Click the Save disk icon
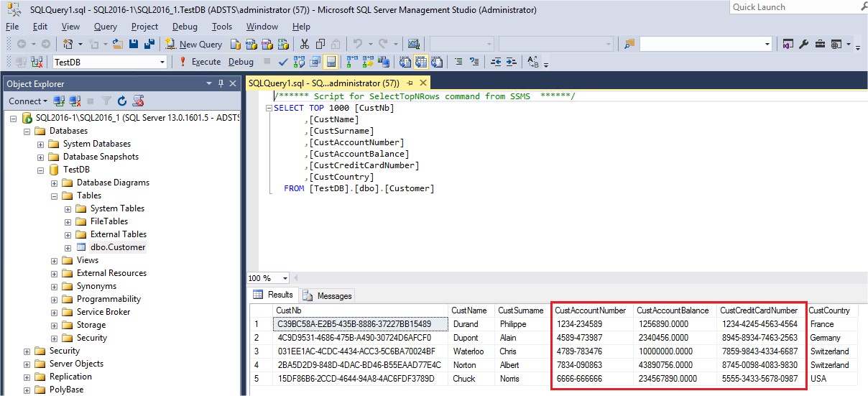868x396 pixels. (x=134, y=44)
